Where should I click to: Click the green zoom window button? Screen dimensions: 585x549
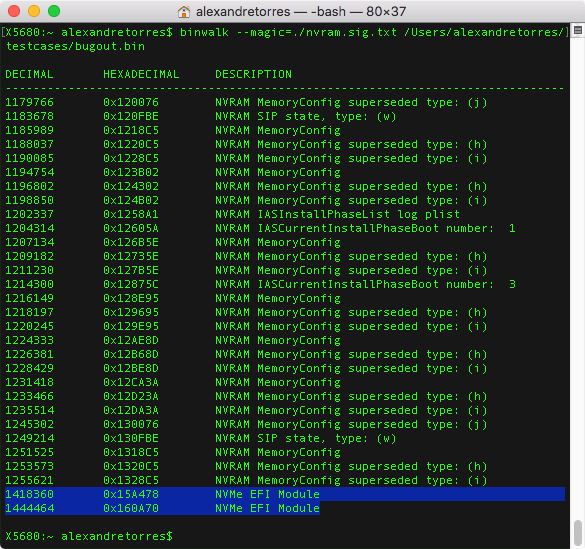54,11
